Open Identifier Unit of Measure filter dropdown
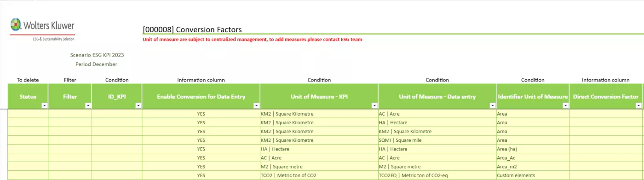 click(565, 106)
